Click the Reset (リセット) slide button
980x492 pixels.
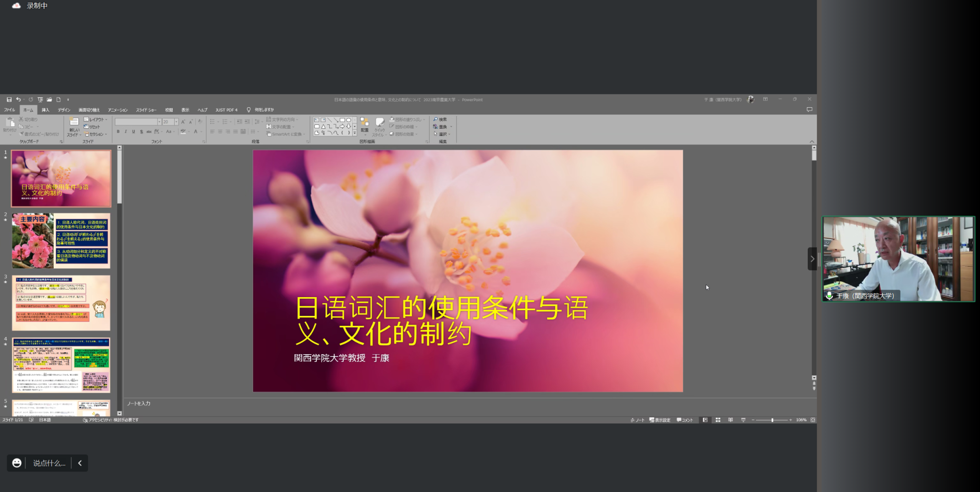(x=92, y=127)
